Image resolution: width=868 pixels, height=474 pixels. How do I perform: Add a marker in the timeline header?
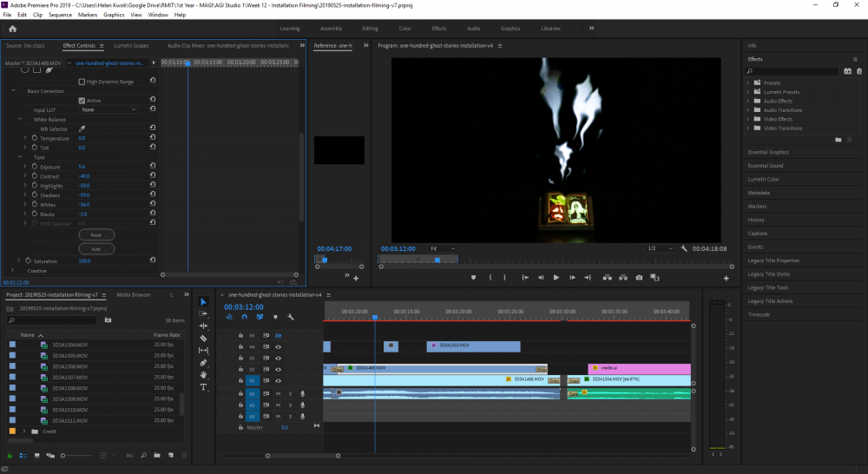(275, 317)
